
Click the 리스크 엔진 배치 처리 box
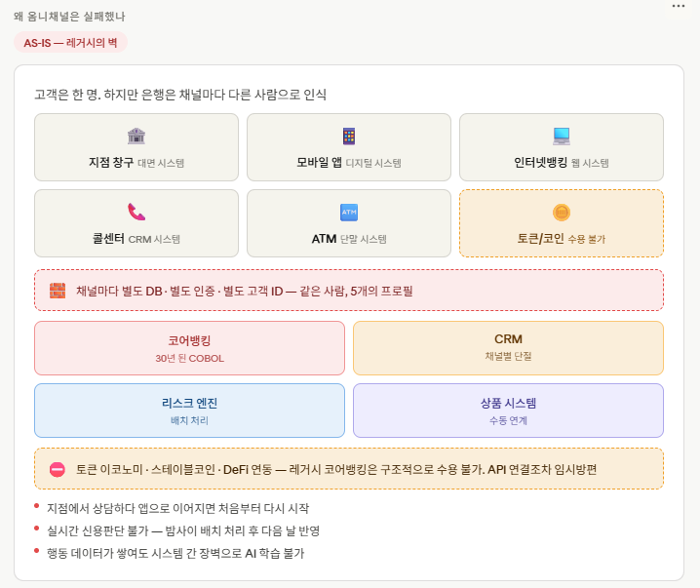click(189, 411)
